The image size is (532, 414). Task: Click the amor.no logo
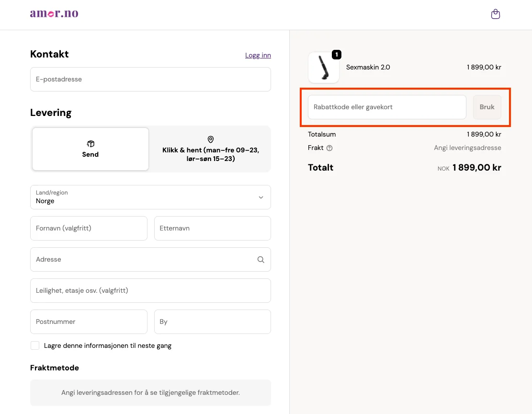(54, 13)
